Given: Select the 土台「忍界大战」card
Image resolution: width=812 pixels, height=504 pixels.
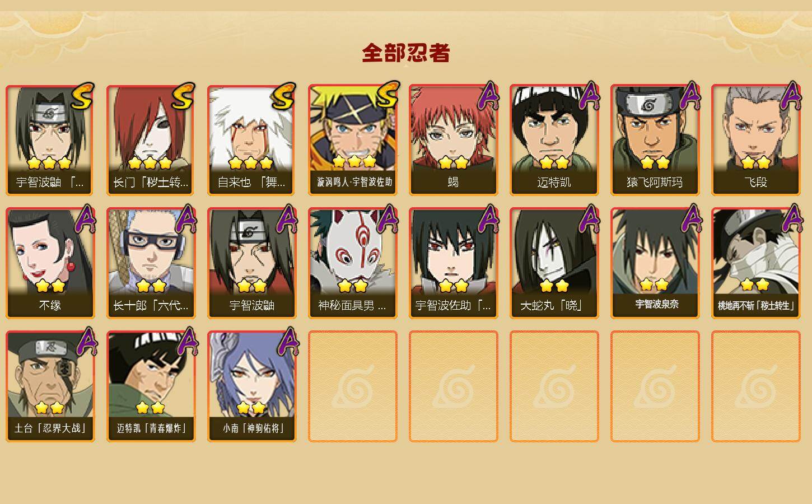Looking at the screenshot, I should 50,386.
